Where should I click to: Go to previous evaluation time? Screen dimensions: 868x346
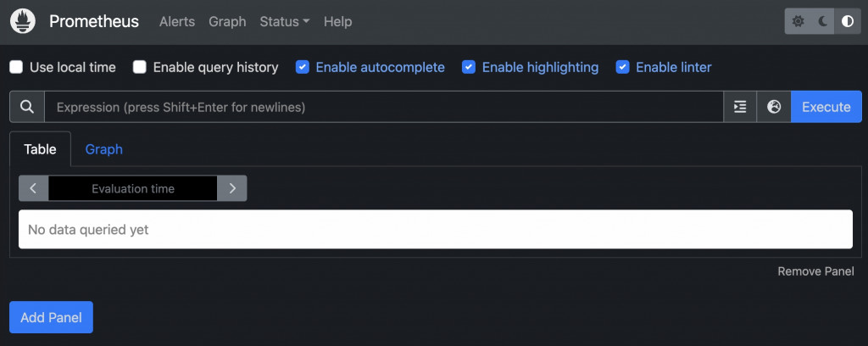[x=33, y=188]
